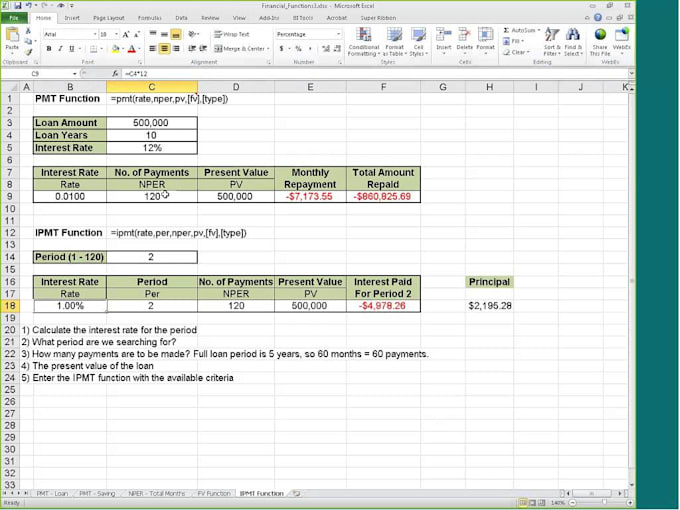680x510 pixels.
Task: Select the PMT - Loan sheet tab
Action: click(52, 494)
